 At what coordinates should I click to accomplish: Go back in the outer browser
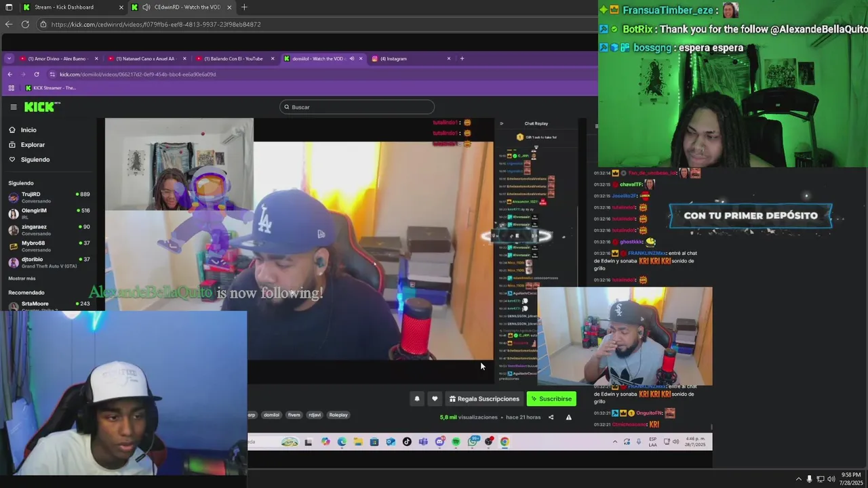pos(9,24)
